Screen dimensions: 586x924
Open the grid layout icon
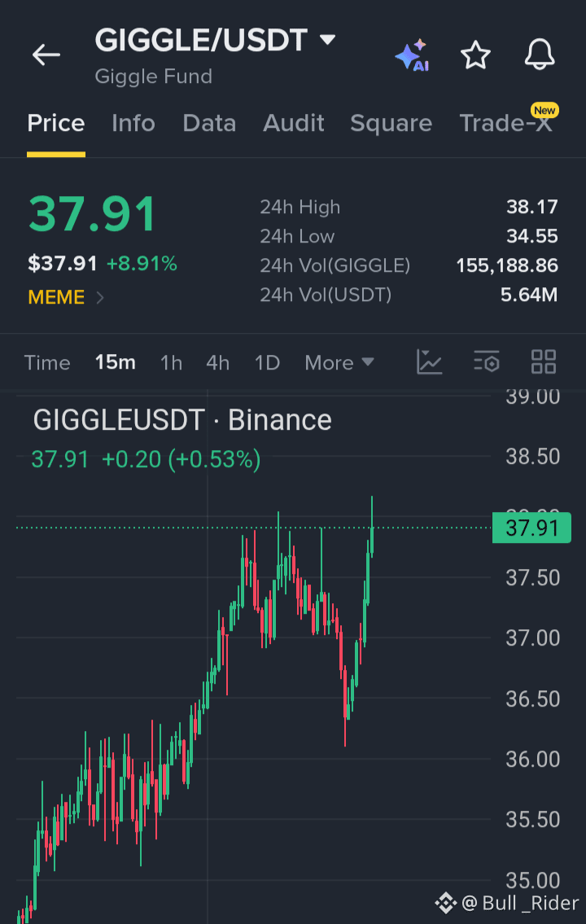(543, 361)
